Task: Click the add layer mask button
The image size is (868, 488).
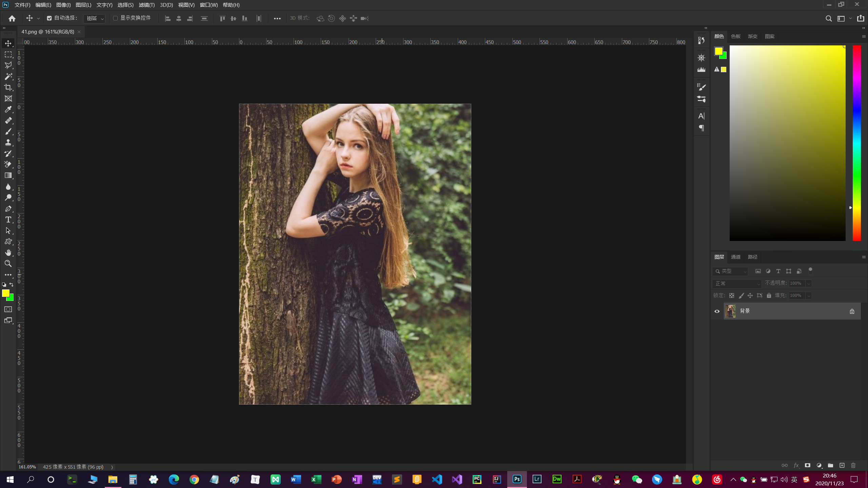Action: pyautogui.click(x=808, y=465)
